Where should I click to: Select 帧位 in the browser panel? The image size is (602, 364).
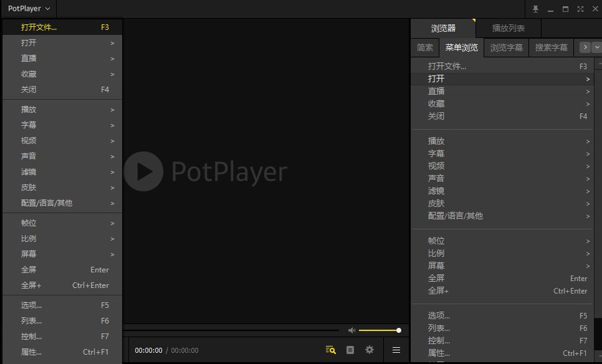502,241
